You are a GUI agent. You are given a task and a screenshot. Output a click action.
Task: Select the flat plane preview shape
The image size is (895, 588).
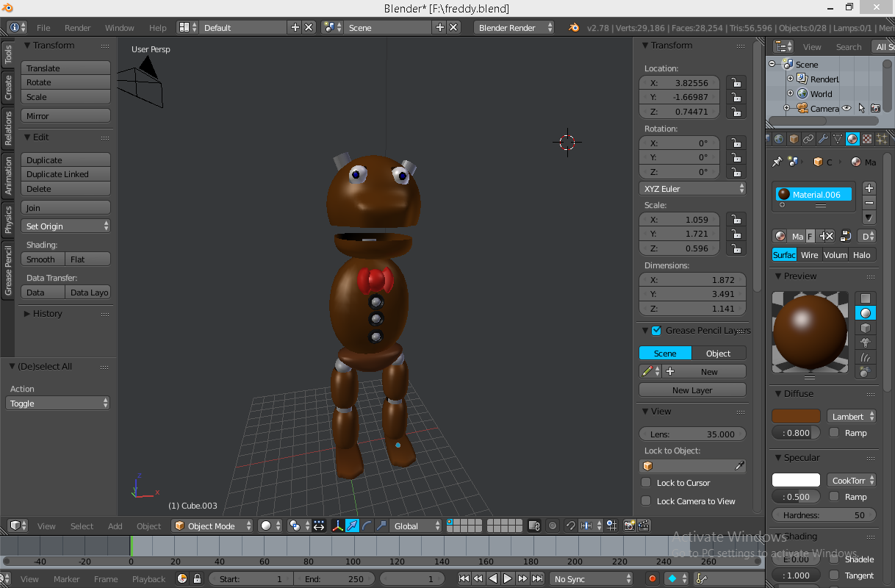[866, 298]
